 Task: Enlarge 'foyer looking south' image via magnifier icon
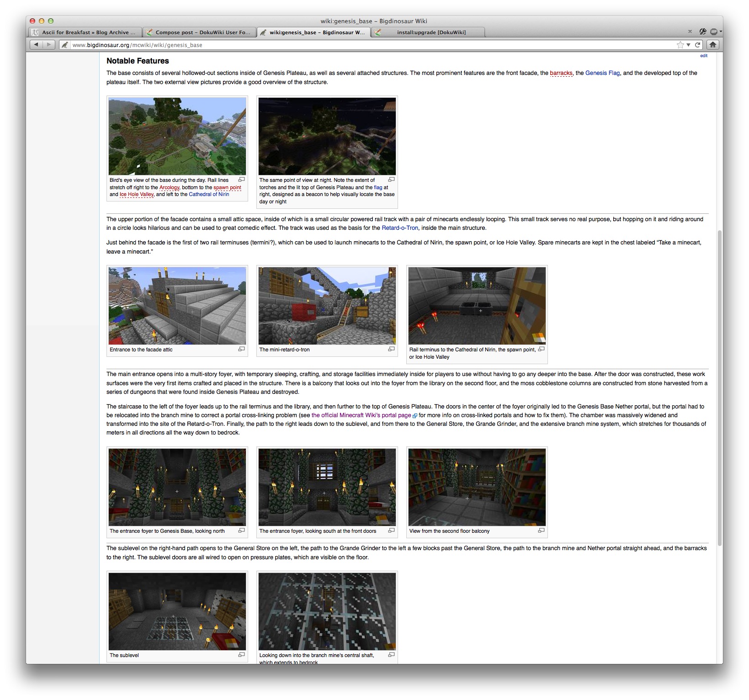[x=392, y=530]
